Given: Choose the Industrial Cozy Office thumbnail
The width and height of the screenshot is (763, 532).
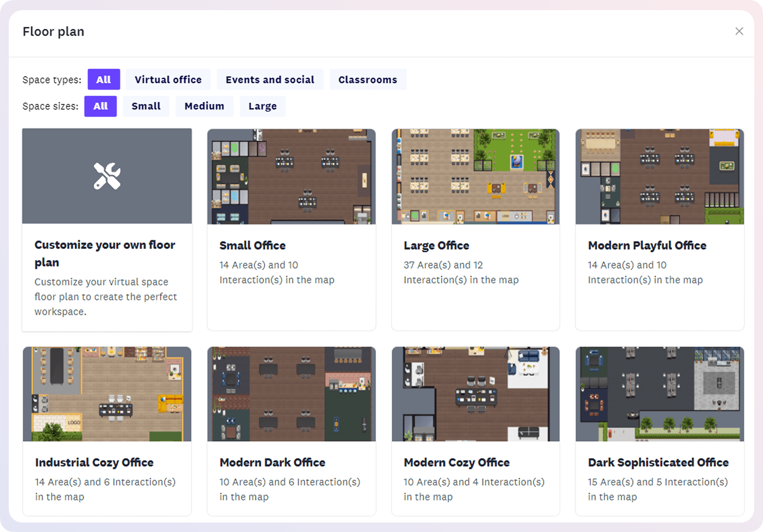Looking at the screenshot, I should 107,394.
